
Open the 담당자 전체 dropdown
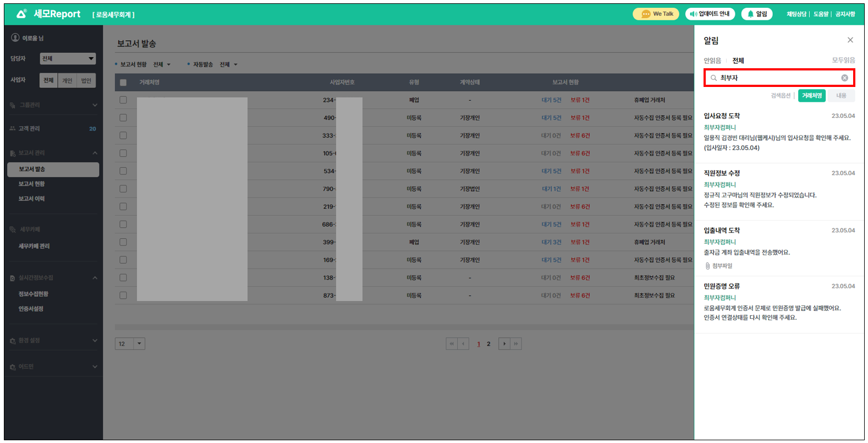tap(68, 59)
